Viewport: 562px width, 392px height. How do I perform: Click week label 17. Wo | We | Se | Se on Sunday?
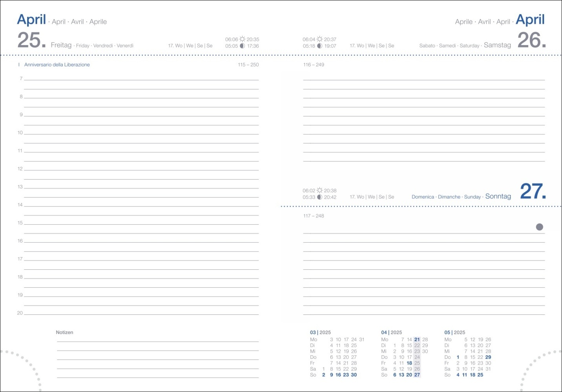point(372,197)
